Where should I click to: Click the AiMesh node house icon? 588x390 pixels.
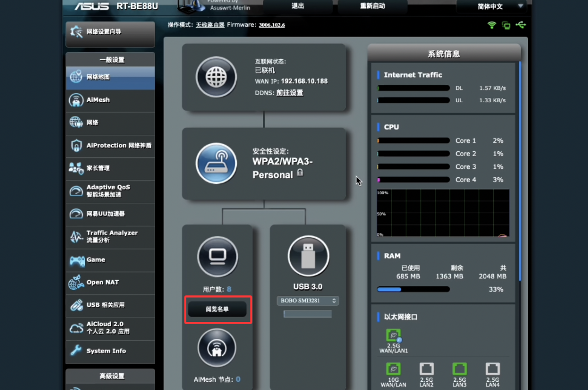point(217,349)
